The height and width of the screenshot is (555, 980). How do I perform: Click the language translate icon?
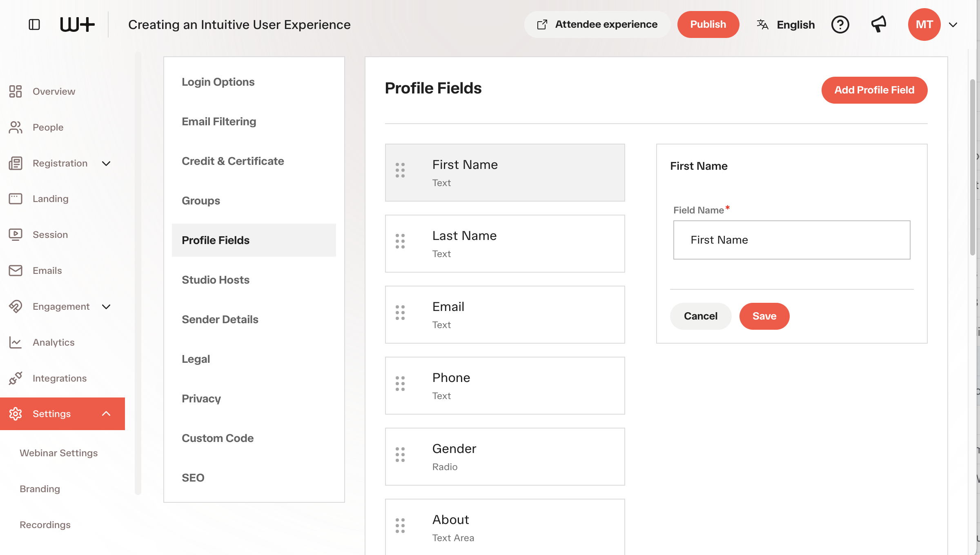coord(762,24)
